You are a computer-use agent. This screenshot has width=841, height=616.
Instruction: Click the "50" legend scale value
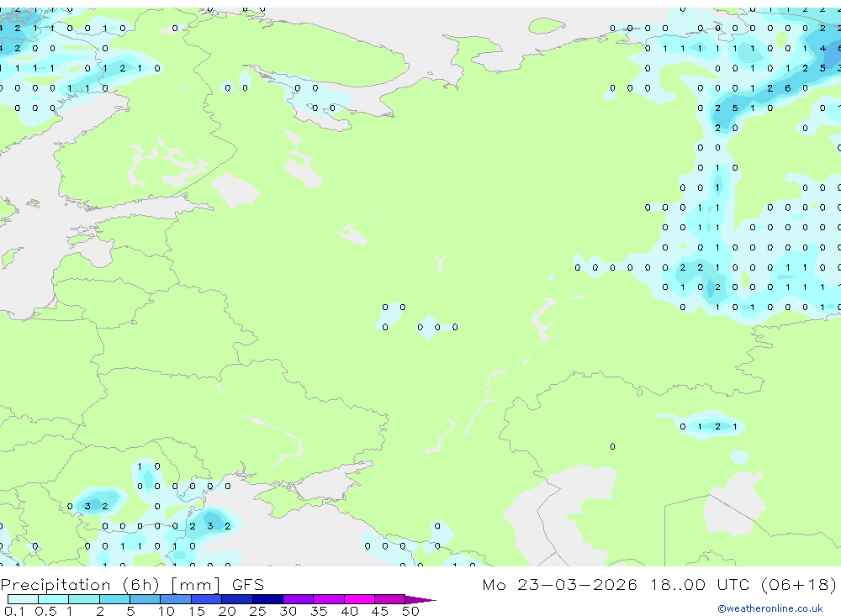pyautogui.click(x=410, y=611)
